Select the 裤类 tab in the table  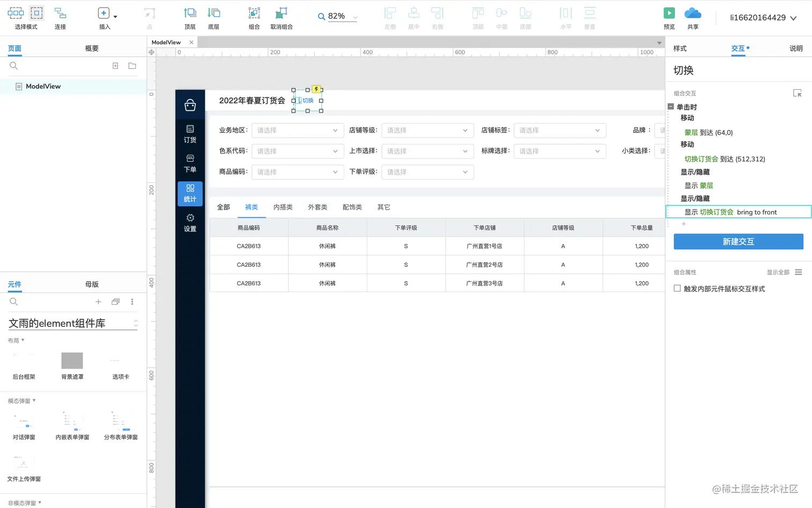coord(251,207)
